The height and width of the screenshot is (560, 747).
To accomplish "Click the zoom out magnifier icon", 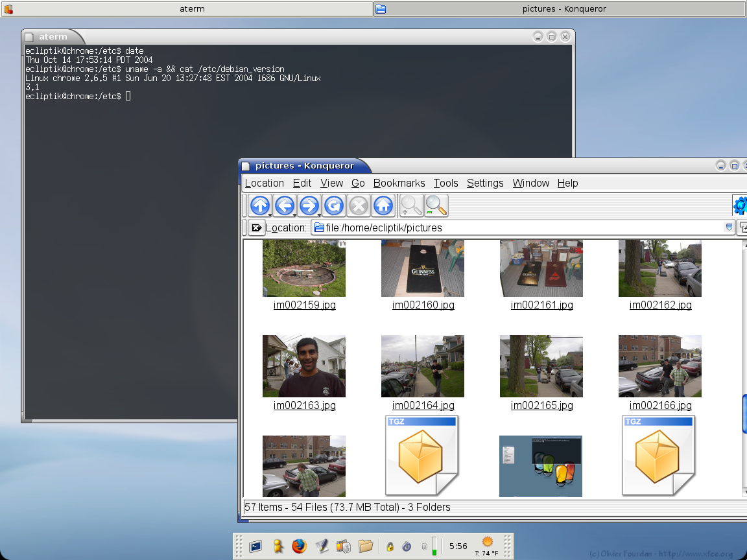I will [436, 206].
